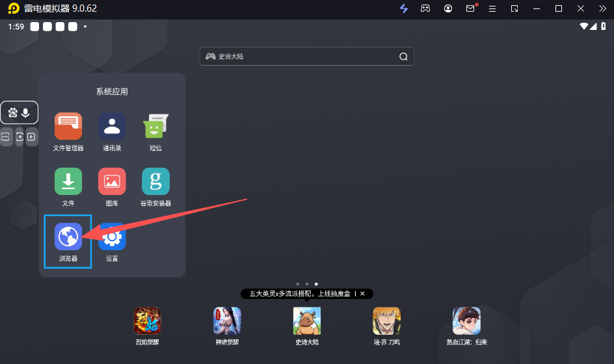Expand the sidebar with double chevron
Viewport: 614px width, 364px height.
tap(602, 8)
